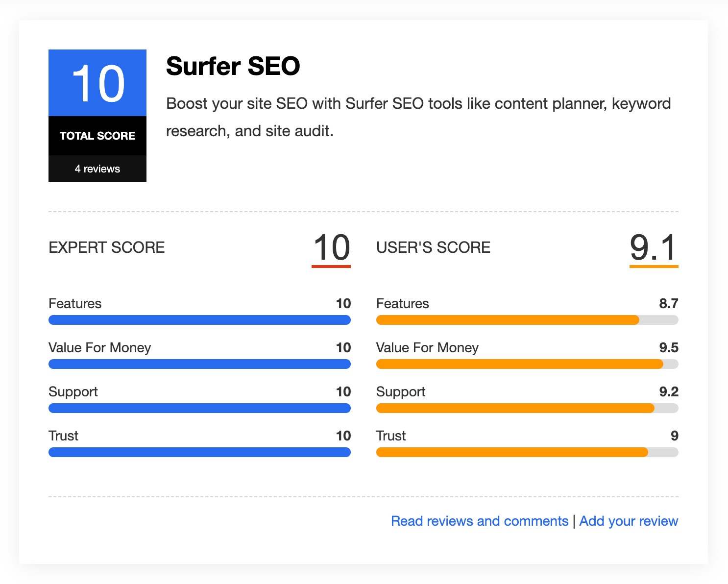Click the expert Value For Money bar

pos(199,364)
